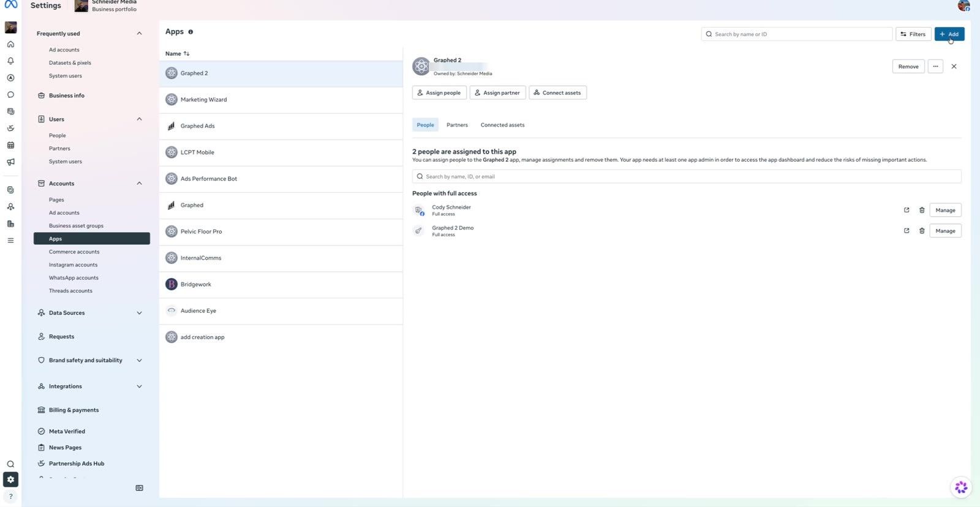Screen dimensions: 980x507
Task: Select Ads Performance Bot app row
Action: coord(281,179)
